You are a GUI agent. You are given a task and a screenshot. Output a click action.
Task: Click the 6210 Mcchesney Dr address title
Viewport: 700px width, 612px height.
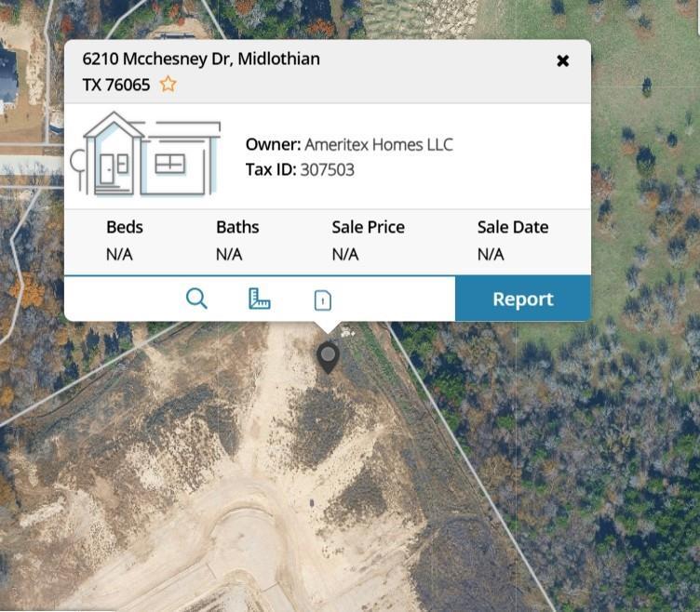[x=201, y=59]
